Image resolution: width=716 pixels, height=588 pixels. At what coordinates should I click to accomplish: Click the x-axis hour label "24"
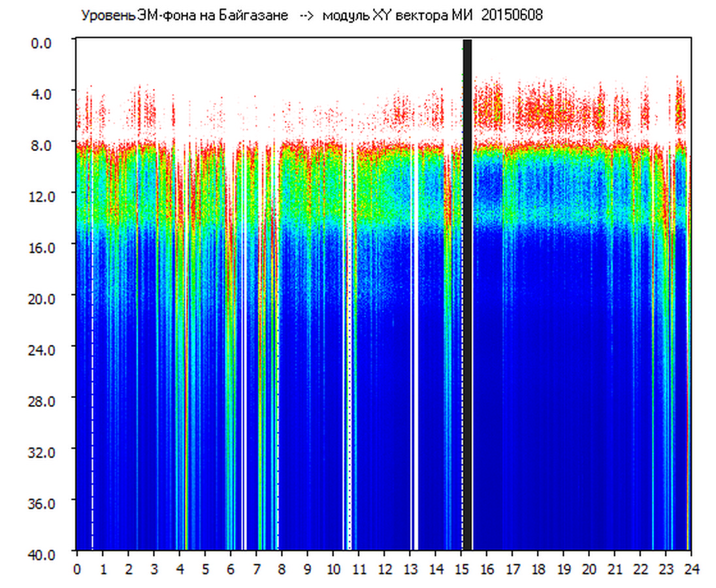click(692, 569)
